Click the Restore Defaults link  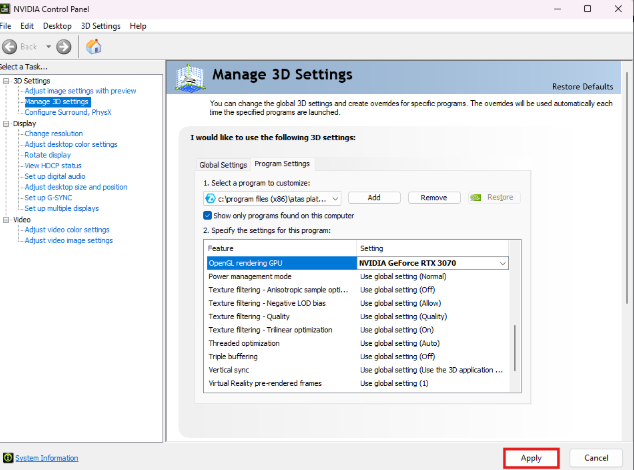[x=583, y=87]
